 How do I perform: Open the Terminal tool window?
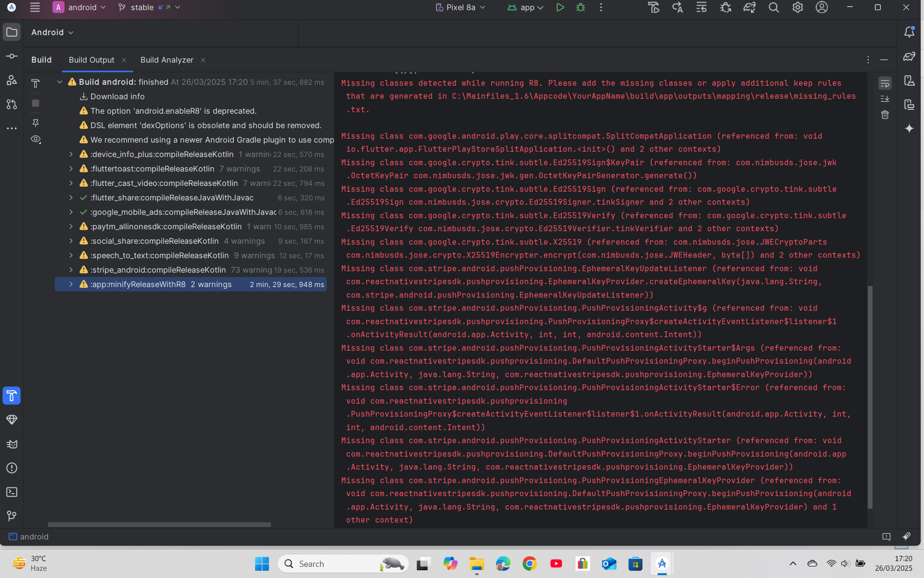click(12, 492)
